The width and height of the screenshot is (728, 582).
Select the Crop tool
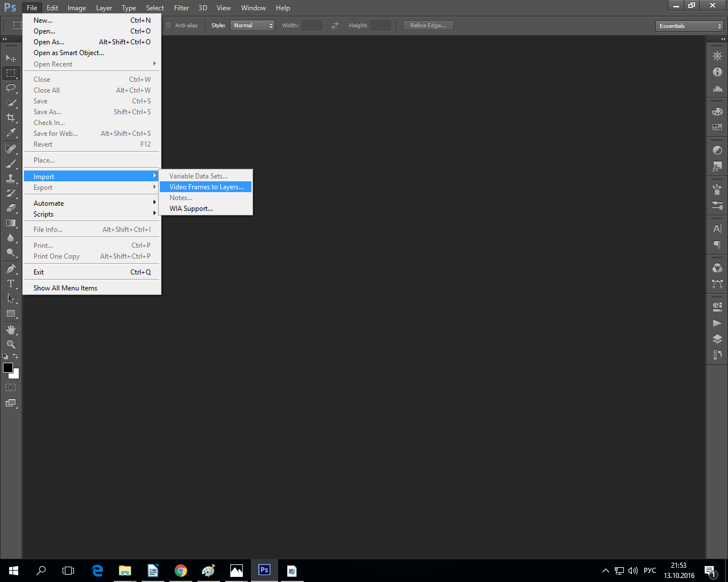(11, 118)
